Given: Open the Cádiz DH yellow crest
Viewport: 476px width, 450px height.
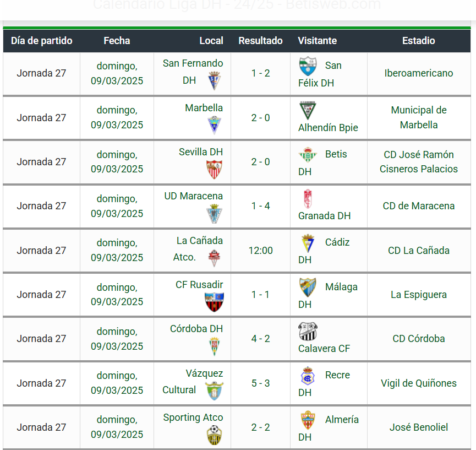Looking at the screenshot, I should [x=308, y=243].
